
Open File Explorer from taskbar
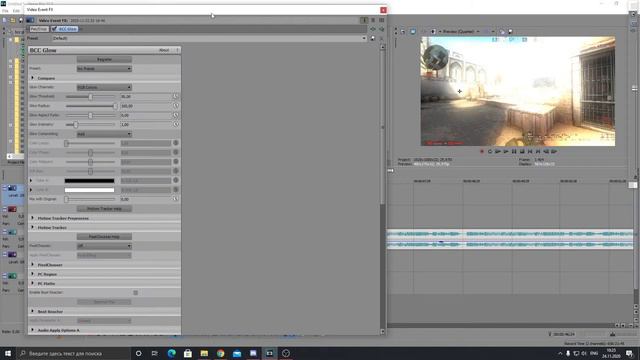click(x=204, y=353)
